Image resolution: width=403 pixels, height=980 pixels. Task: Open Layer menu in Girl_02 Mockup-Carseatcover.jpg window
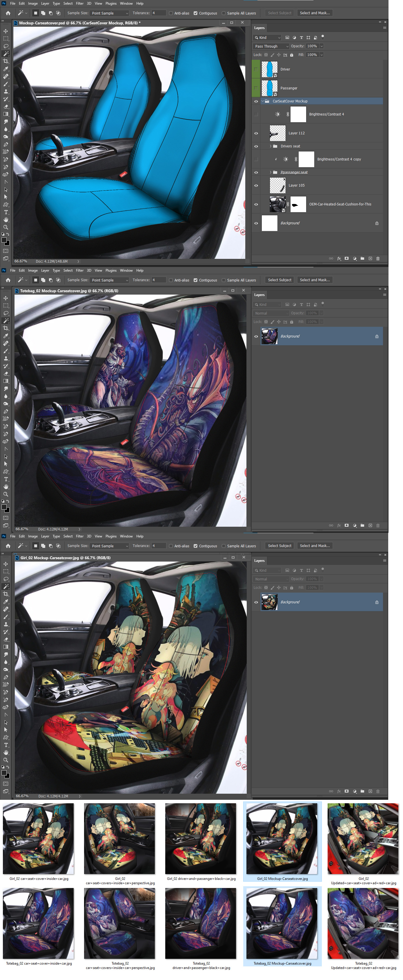pyautogui.click(x=45, y=536)
